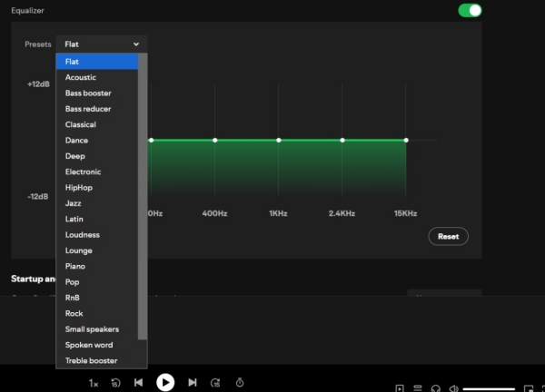Open the sleep timer

click(240, 383)
